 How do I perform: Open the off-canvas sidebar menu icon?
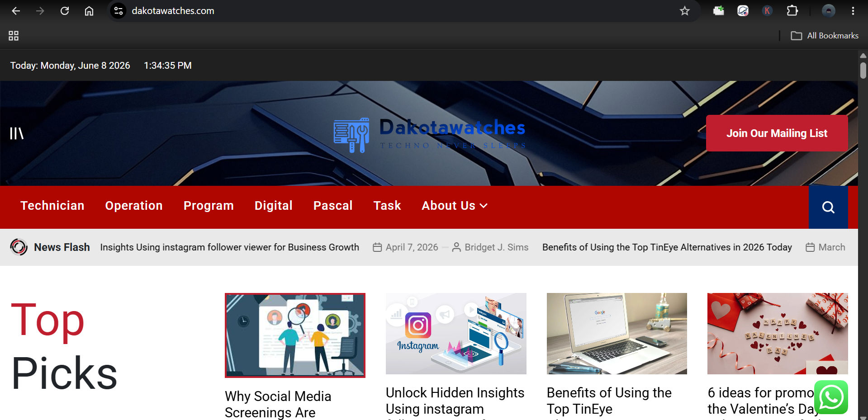(x=17, y=133)
